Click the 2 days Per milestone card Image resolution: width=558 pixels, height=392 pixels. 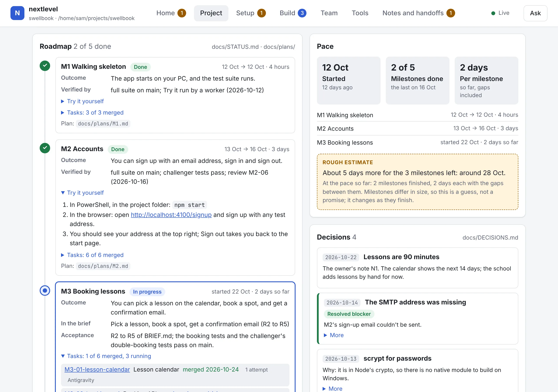(486, 81)
